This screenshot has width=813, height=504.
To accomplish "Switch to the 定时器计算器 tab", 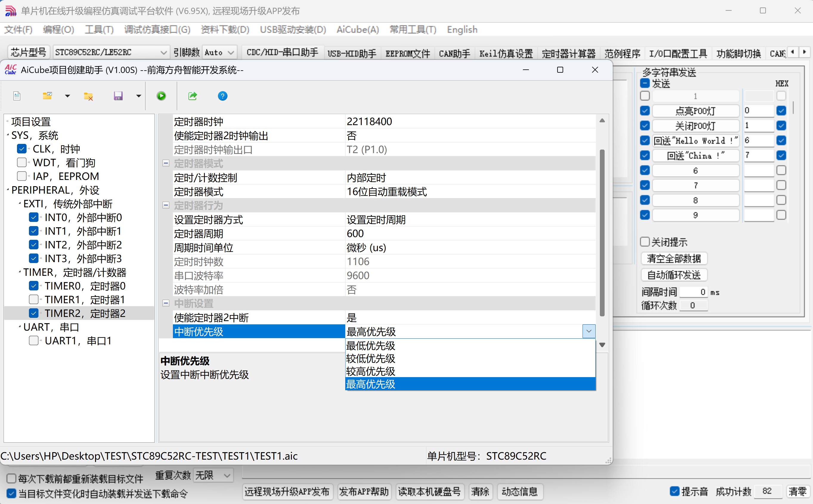I will (569, 53).
